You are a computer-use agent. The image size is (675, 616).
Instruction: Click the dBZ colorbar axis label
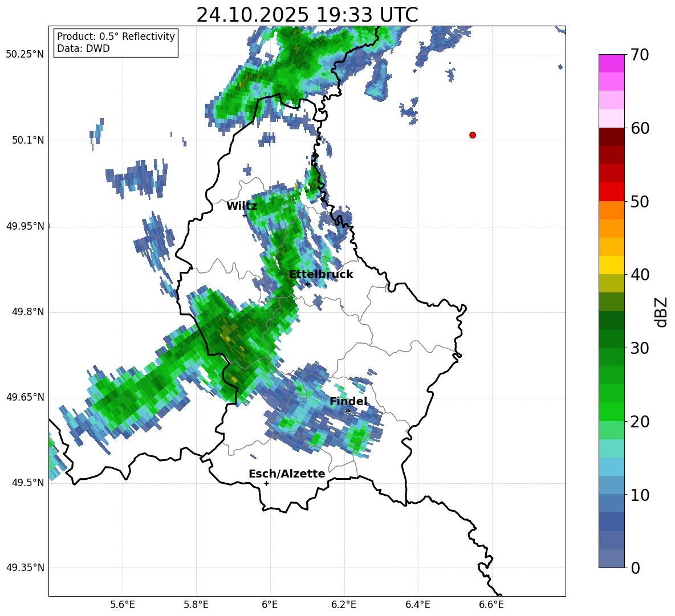tap(662, 312)
